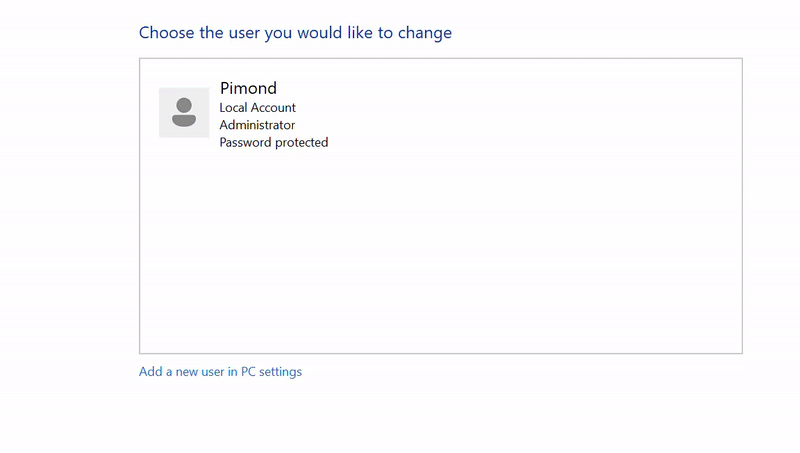Click the words "PC settings" in the link

pyautogui.click(x=271, y=372)
